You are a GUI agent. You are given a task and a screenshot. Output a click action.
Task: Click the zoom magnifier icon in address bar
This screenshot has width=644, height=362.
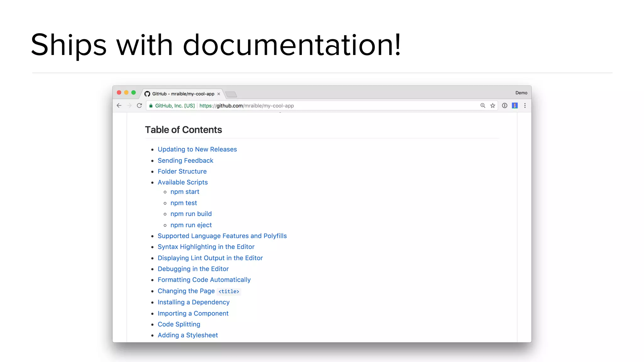(483, 106)
